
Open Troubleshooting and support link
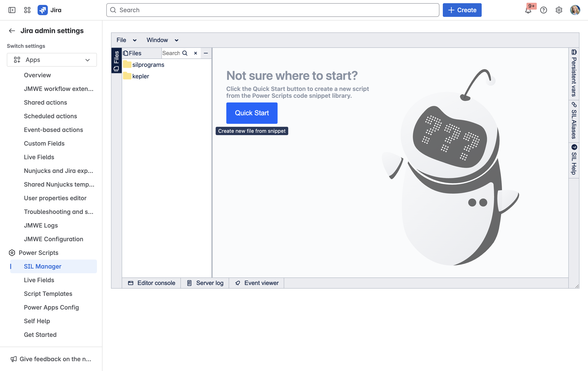pyautogui.click(x=59, y=212)
